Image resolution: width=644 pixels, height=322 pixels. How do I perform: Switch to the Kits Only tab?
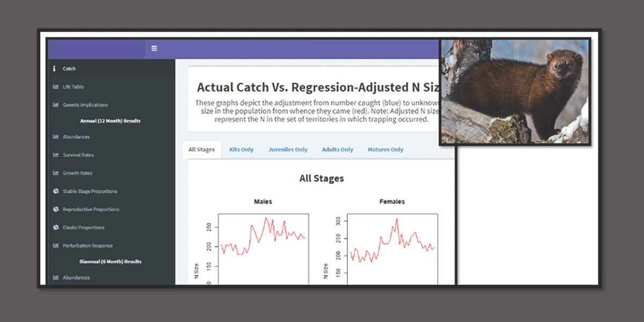(x=241, y=149)
